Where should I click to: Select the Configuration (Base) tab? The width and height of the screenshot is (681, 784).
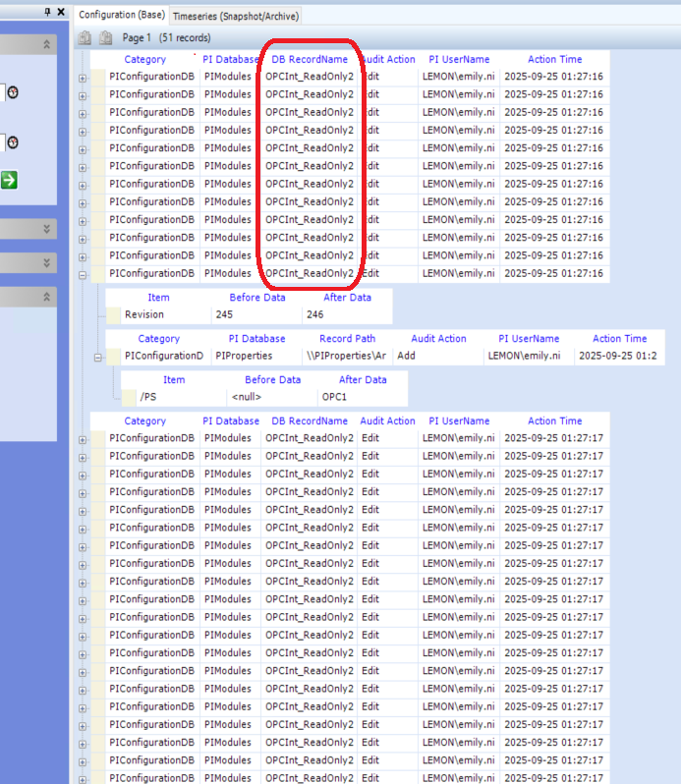[x=122, y=16]
